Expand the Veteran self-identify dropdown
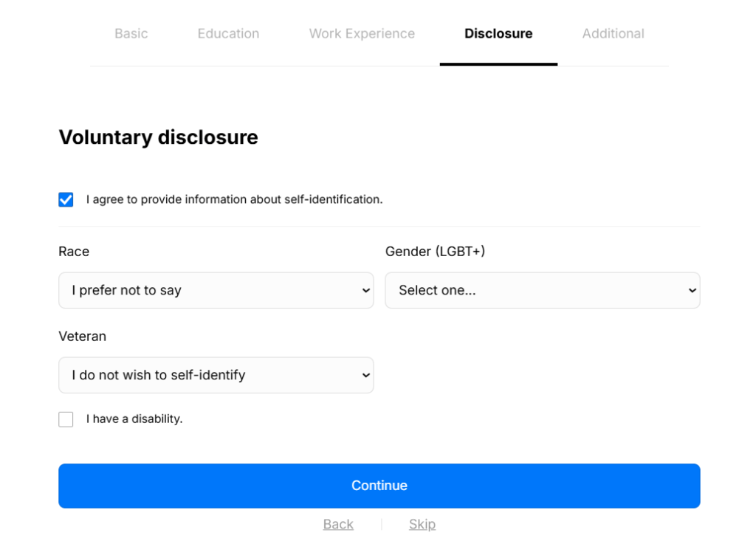Image resolution: width=756 pixels, height=558 pixels. point(207,375)
